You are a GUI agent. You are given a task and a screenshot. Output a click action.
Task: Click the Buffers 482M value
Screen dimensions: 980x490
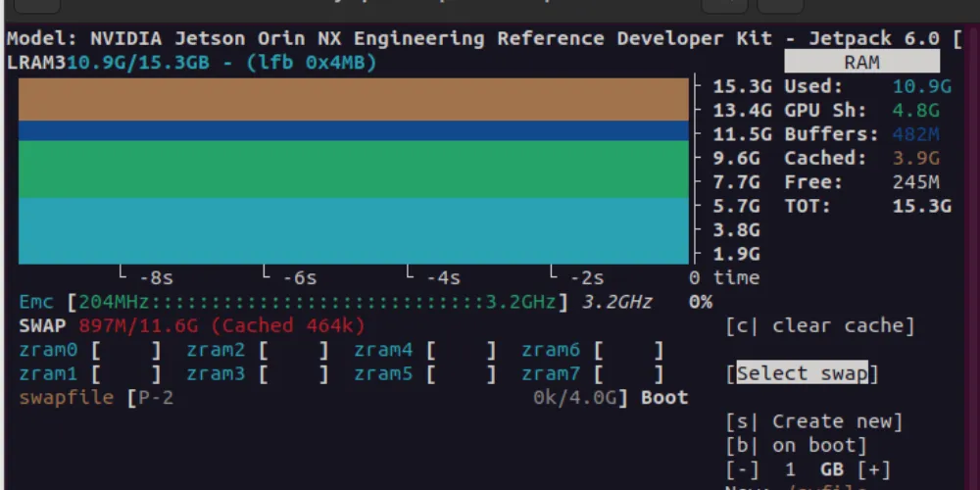[915, 134]
